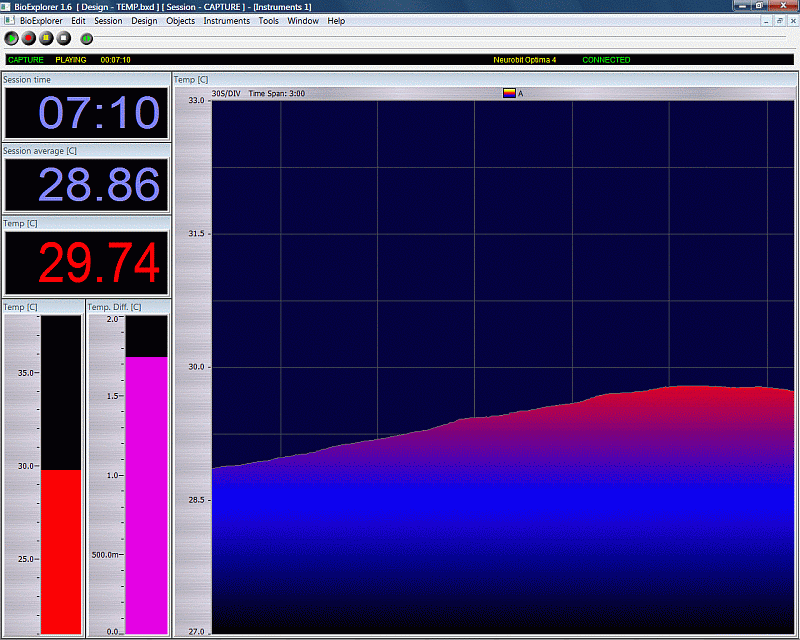Click the Session average value 28.86
The width and height of the screenshot is (800, 640).
pos(86,185)
